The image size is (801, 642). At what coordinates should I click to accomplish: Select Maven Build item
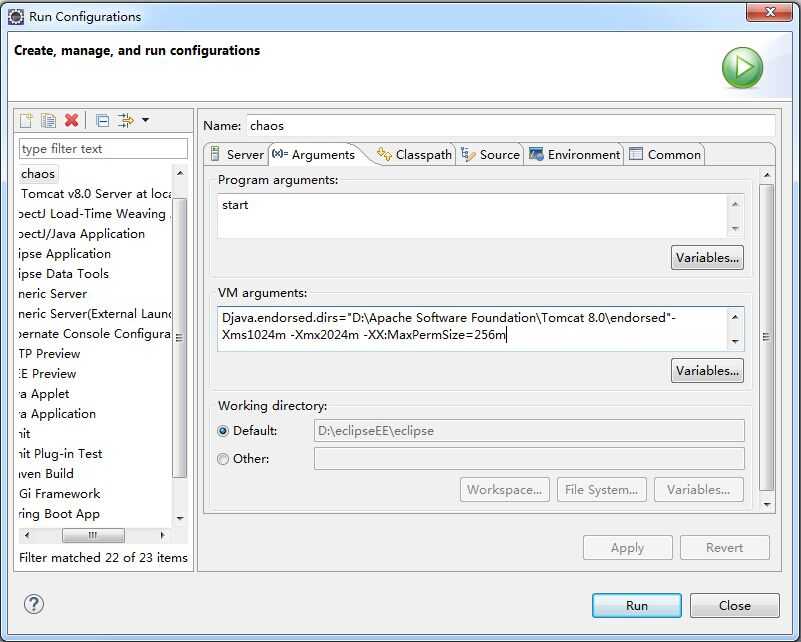[46, 473]
